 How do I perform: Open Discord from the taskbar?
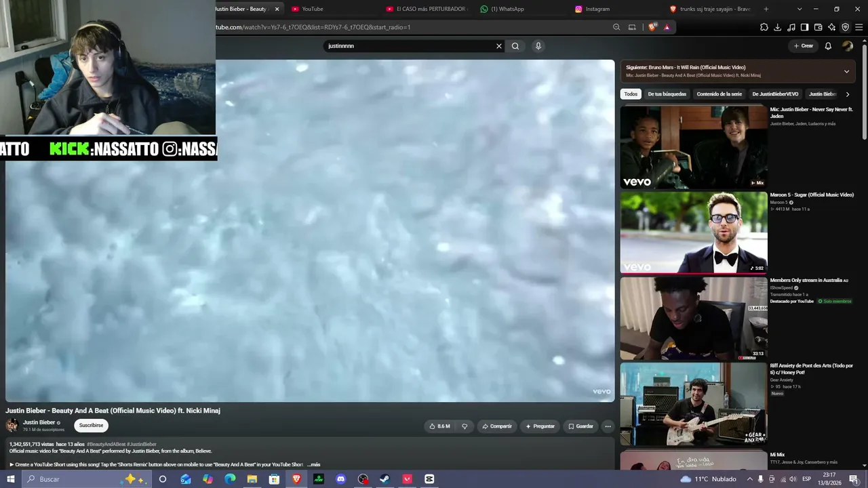tap(341, 479)
